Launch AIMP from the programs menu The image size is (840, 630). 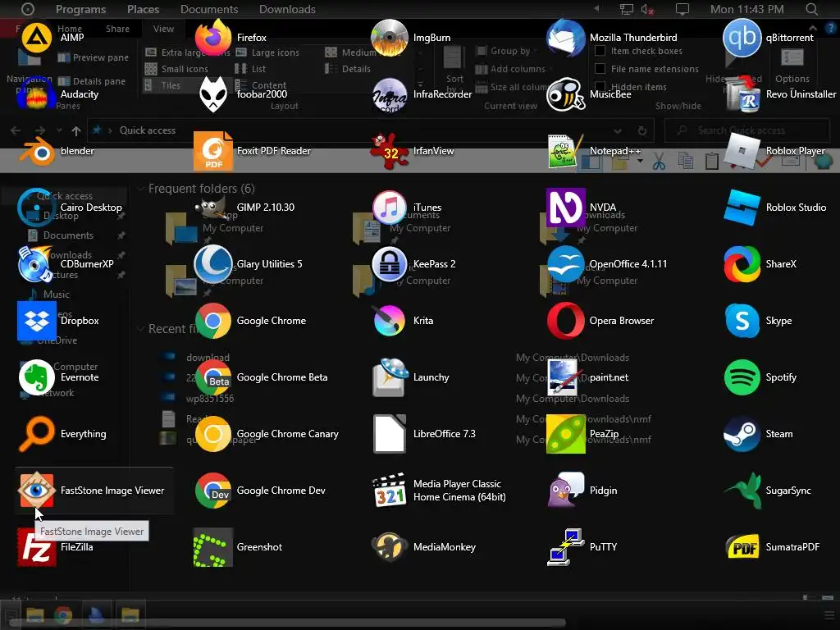click(x=52, y=38)
